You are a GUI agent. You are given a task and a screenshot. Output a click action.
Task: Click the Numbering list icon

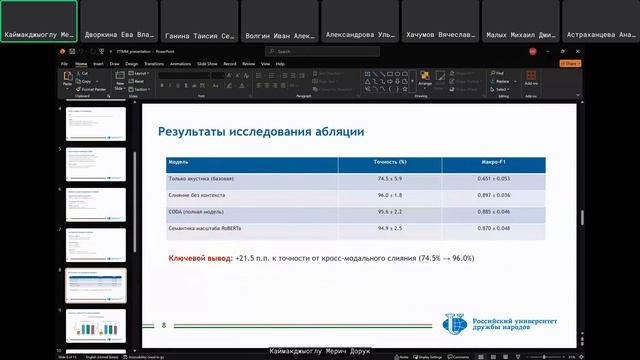pos(271,76)
